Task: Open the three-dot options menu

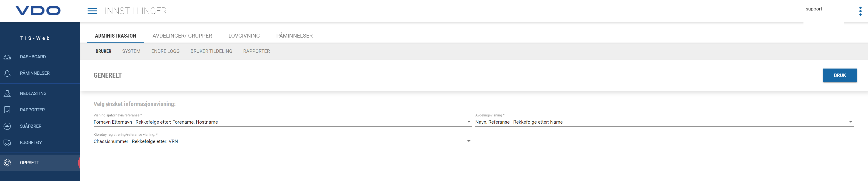Action: (x=860, y=11)
